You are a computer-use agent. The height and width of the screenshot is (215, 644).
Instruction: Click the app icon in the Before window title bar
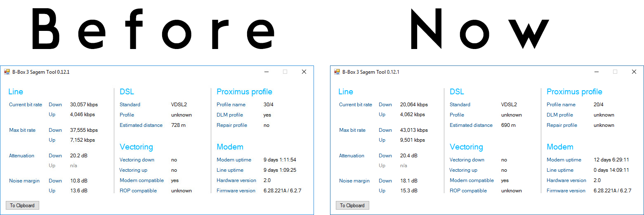7,72
